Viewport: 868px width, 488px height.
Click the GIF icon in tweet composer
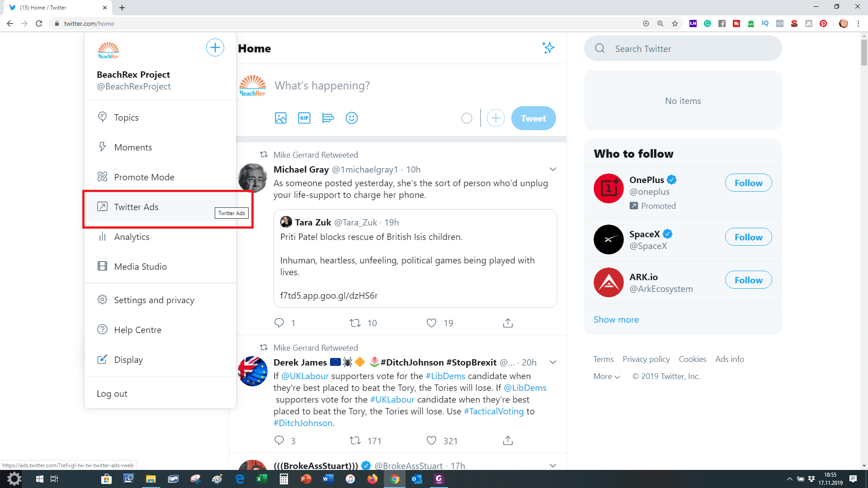click(x=304, y=118)
